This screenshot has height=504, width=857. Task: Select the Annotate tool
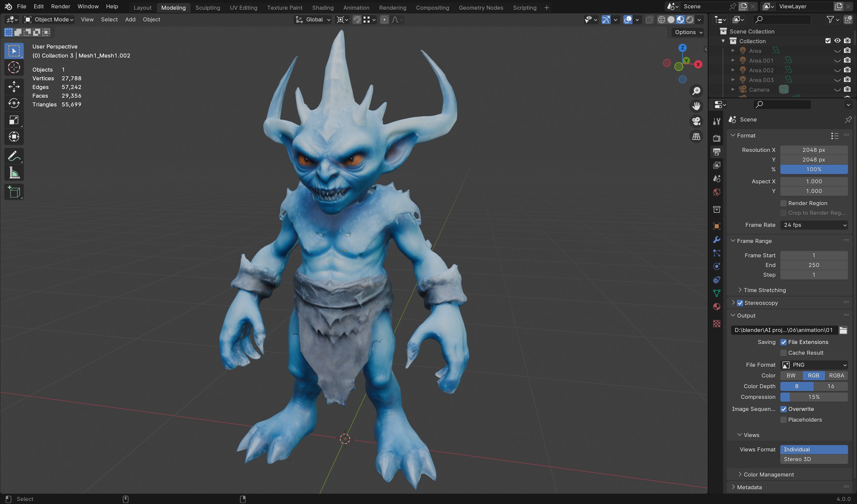[14, 156]
